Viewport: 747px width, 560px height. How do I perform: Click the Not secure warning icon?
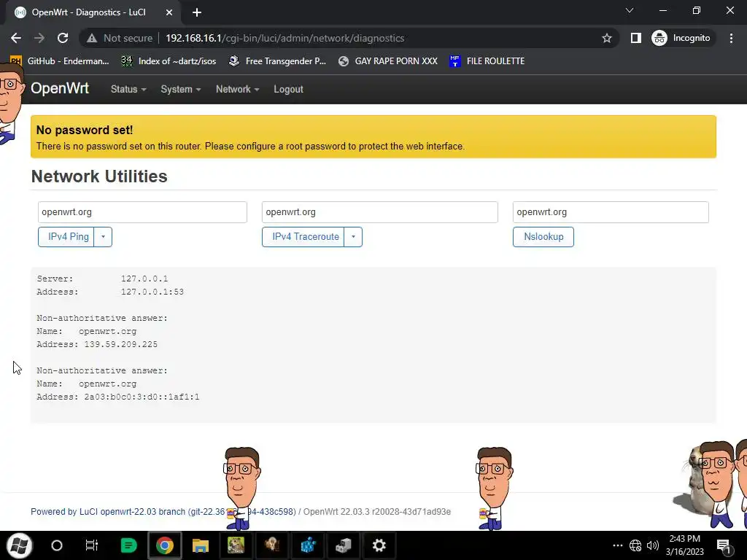[x=91, y=38]
